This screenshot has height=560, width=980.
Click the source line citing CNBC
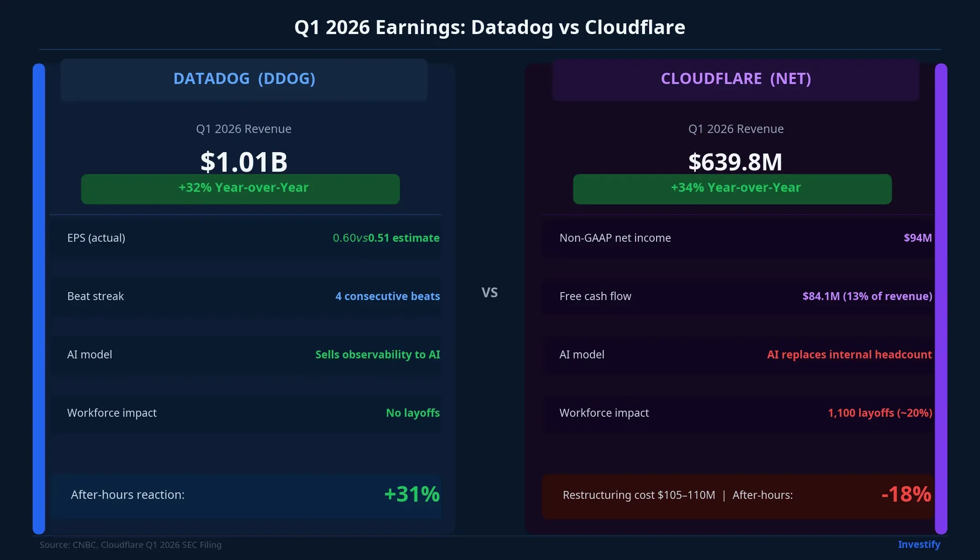[x=131, y=545]
